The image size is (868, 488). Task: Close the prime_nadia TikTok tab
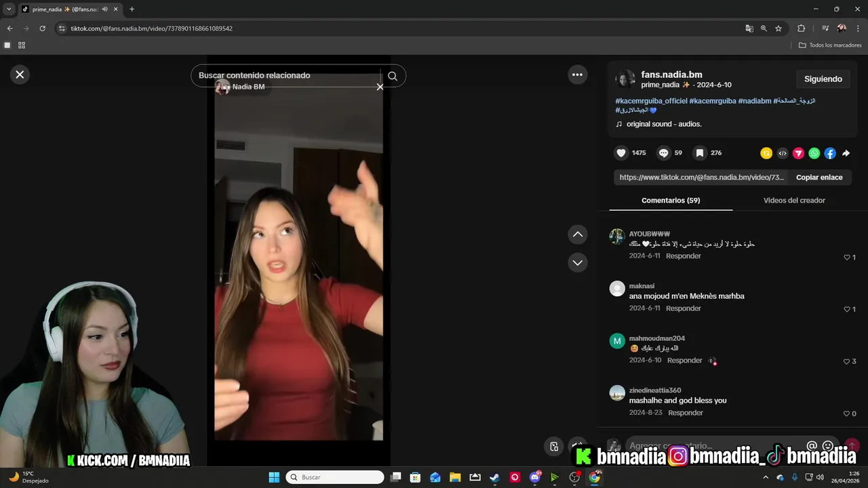click(116, 9)
